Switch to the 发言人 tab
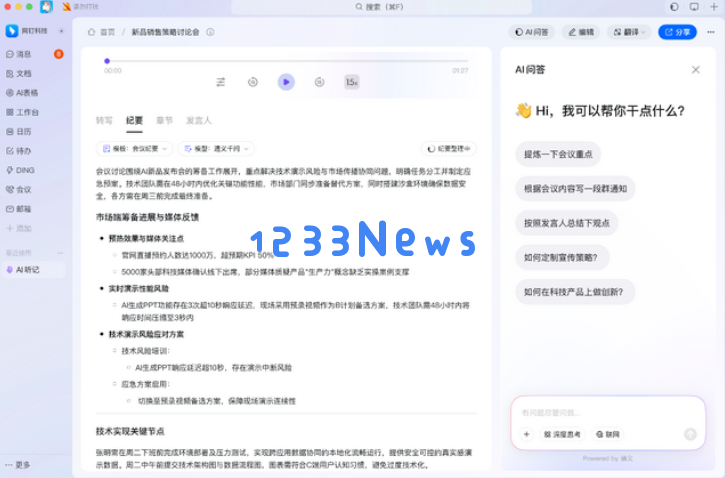Screen dimensions: 725x478 tap(198, 120)
